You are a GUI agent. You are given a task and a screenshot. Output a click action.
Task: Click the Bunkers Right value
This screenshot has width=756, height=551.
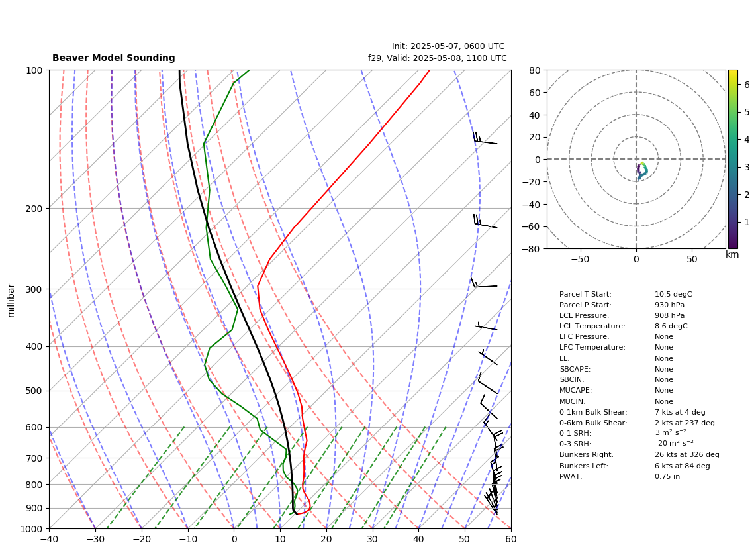coord(686,454)
